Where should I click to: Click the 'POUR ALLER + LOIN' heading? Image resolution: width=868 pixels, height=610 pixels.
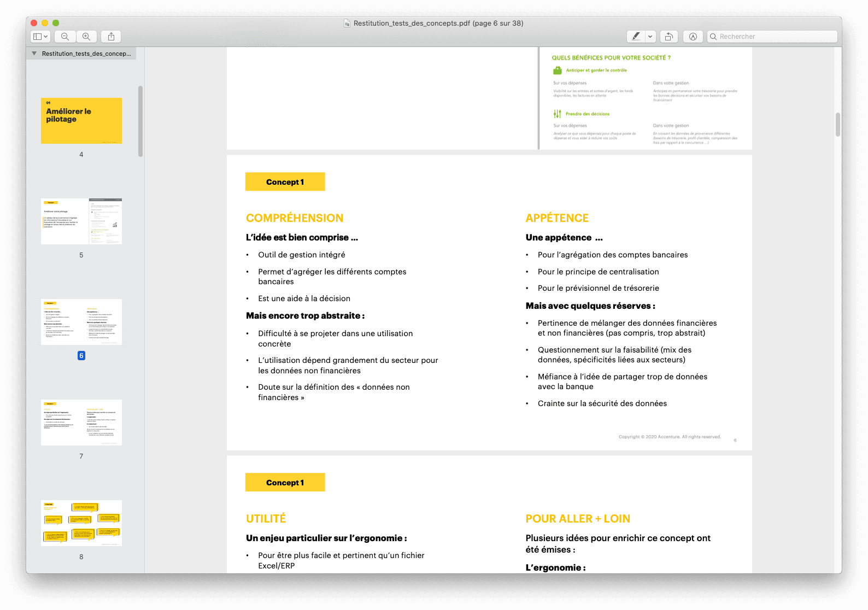click(578, 519)
